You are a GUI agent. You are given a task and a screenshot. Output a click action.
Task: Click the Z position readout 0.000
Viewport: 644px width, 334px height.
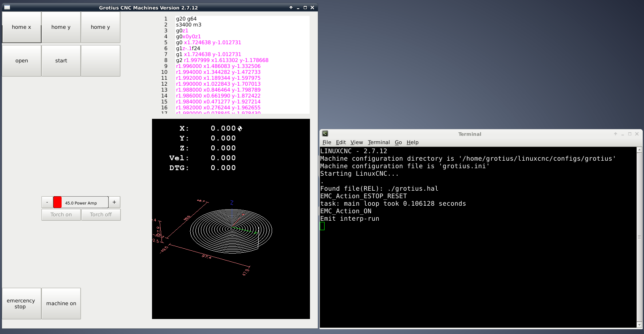(223, 148)
